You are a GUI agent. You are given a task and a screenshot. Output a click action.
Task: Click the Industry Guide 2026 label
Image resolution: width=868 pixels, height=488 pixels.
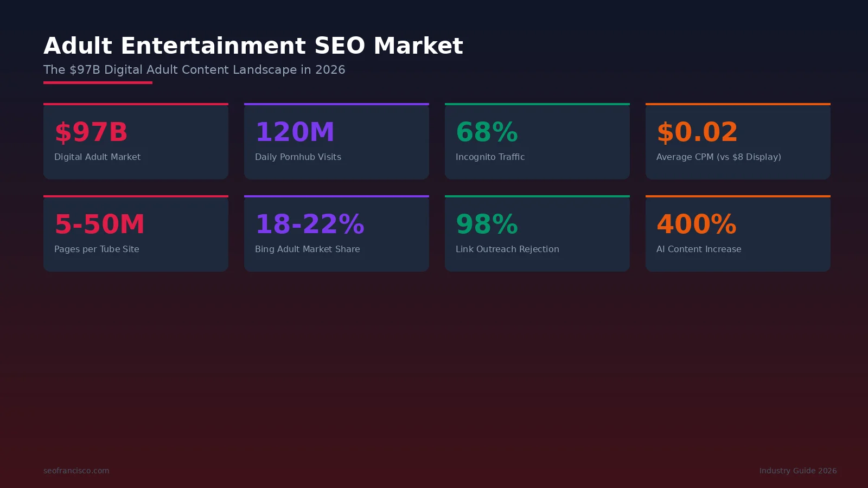[x=797, y=471]
